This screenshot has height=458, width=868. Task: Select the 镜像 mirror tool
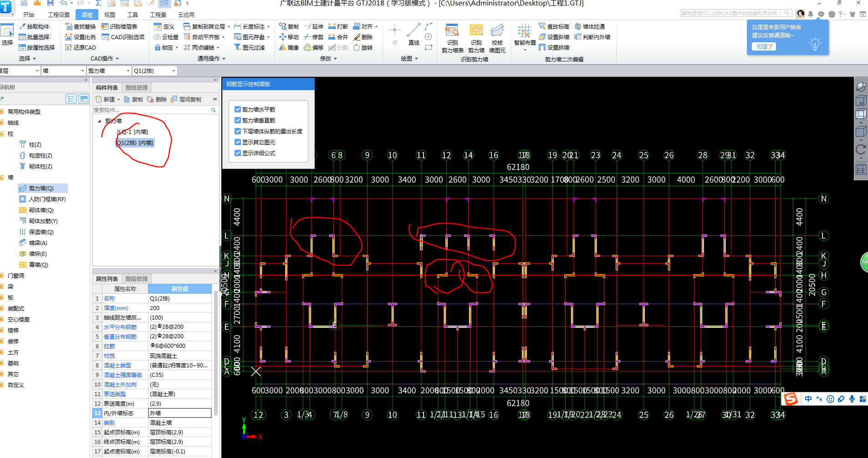click(289, 47)
